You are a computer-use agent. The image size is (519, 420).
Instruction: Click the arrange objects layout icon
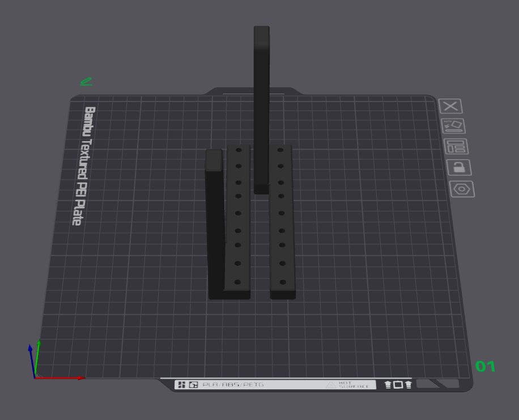pyautogui.click(x=456, y=146)
